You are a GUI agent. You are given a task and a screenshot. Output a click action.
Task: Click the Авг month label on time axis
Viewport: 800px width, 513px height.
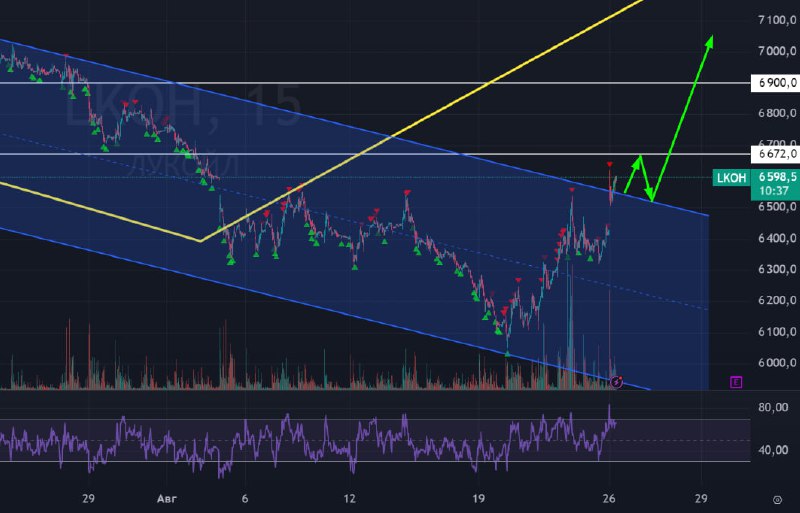(167, 499)
